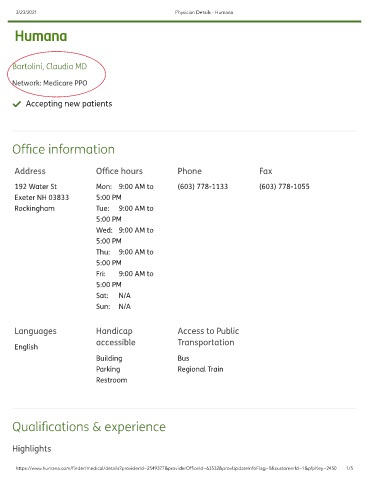Click the fax number (603) 778-1055
The image size is (369, 480).
[x=284, y=186]
